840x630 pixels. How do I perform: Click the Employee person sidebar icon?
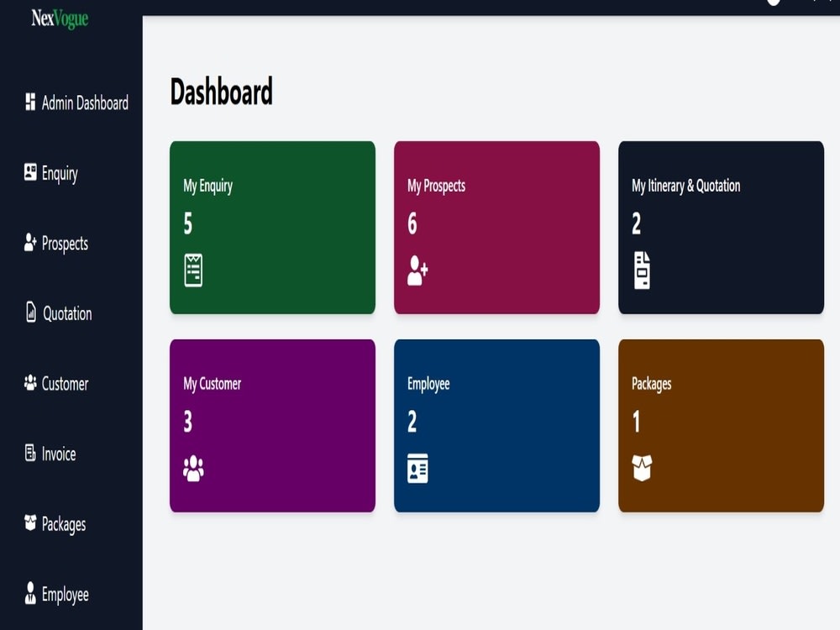click(30, 593)
